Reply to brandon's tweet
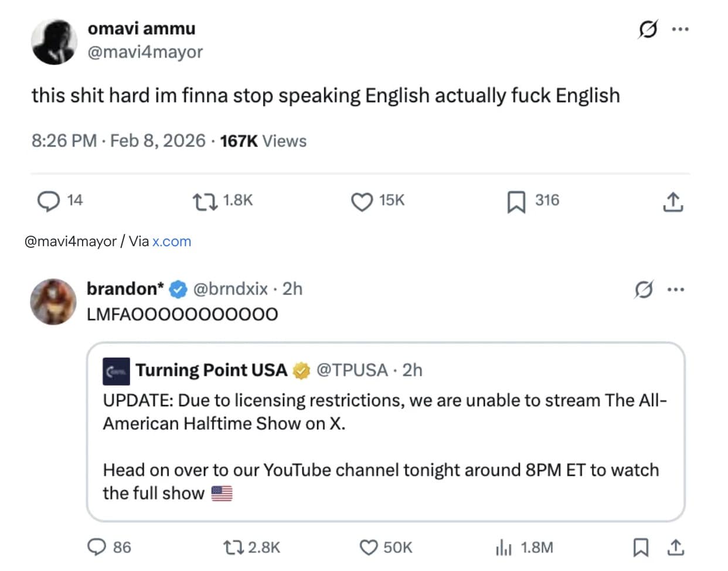 (x=96, y=547)
